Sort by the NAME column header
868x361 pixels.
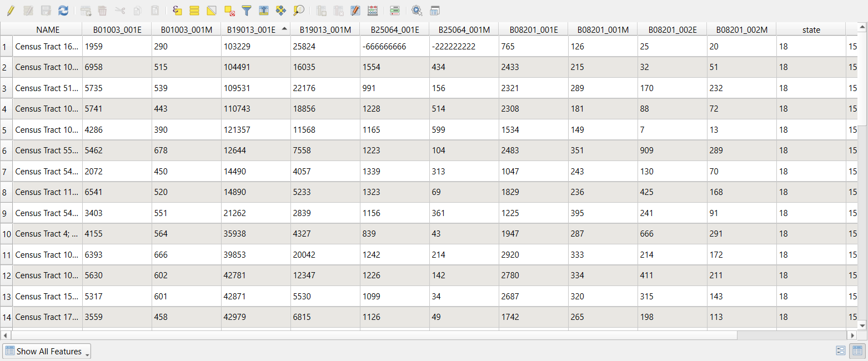tap(48, 29)
